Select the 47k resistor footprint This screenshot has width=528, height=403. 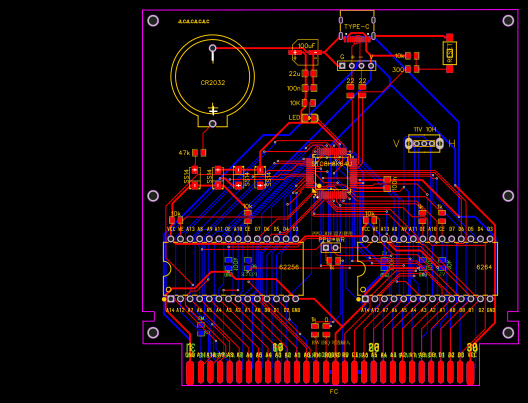199,153
